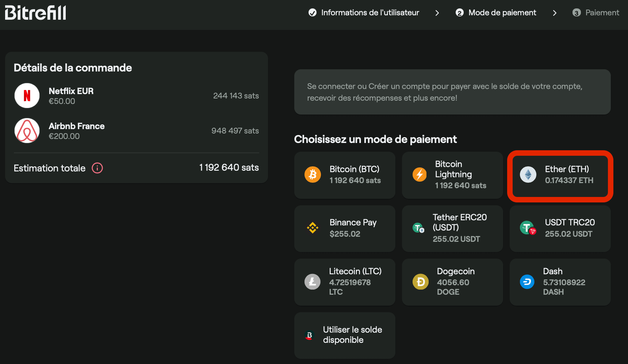Click the Ether (ETH) diamond icon
The width and height of the screenshot is (628, 364).
527,174
